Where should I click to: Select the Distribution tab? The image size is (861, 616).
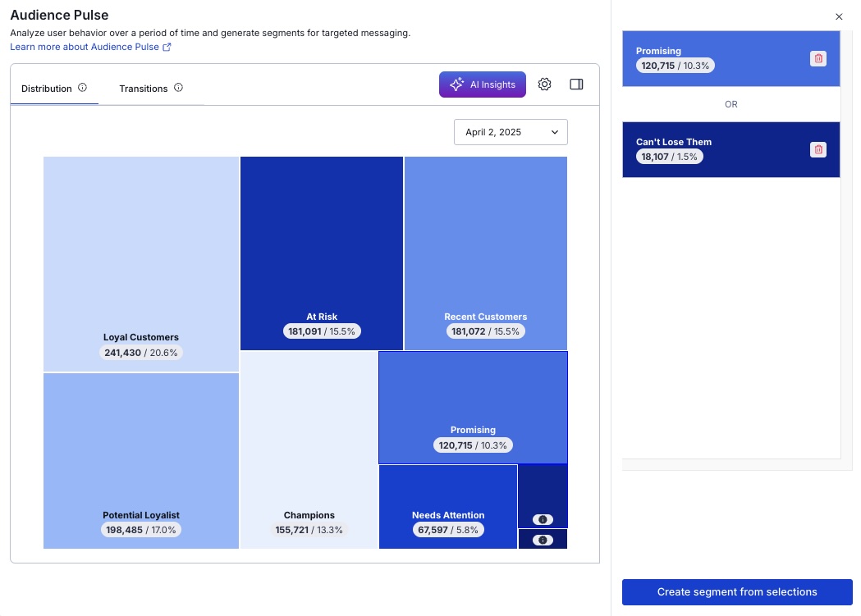point(47,89)
